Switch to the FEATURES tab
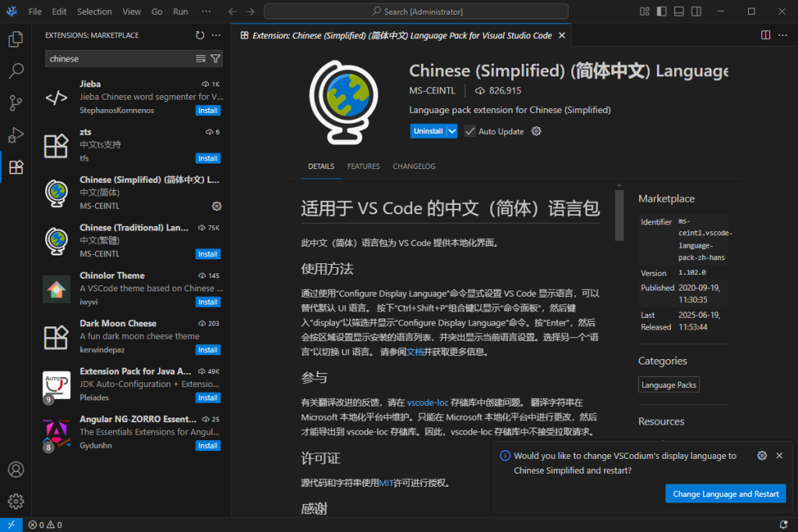 [x=363, y=167]
